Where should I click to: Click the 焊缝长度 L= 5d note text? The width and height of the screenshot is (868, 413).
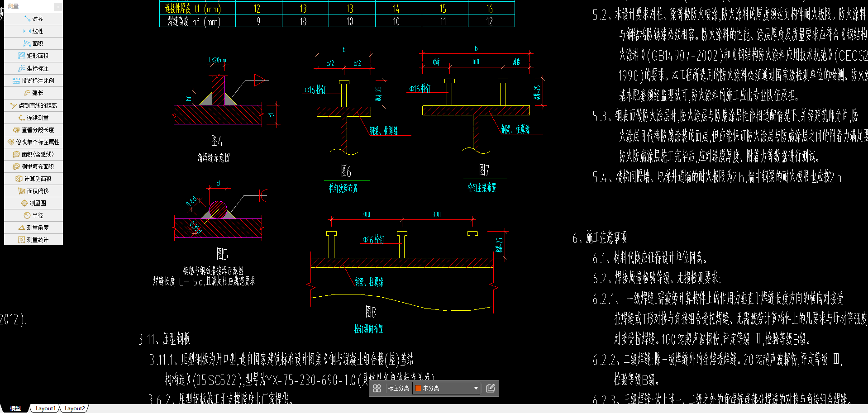click(204, 281)
